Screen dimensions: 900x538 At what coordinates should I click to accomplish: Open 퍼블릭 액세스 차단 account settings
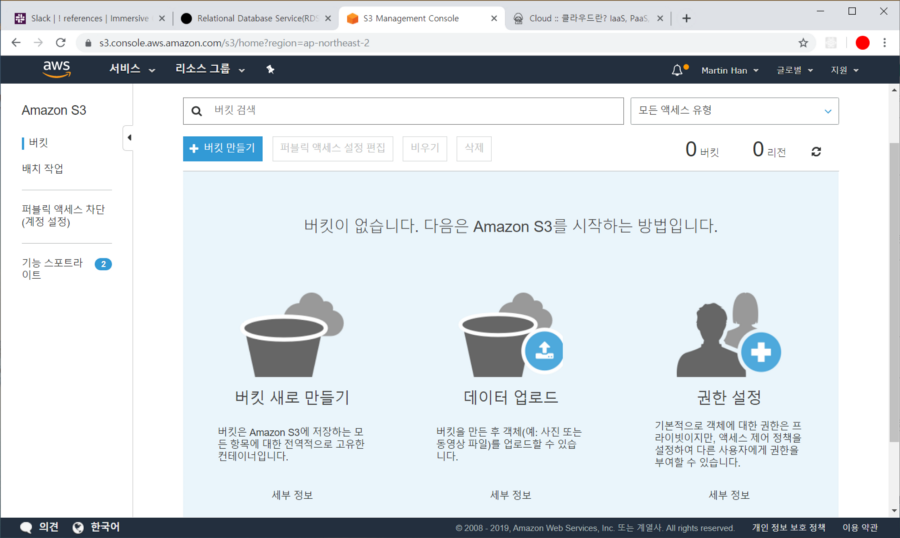[63, 216]
